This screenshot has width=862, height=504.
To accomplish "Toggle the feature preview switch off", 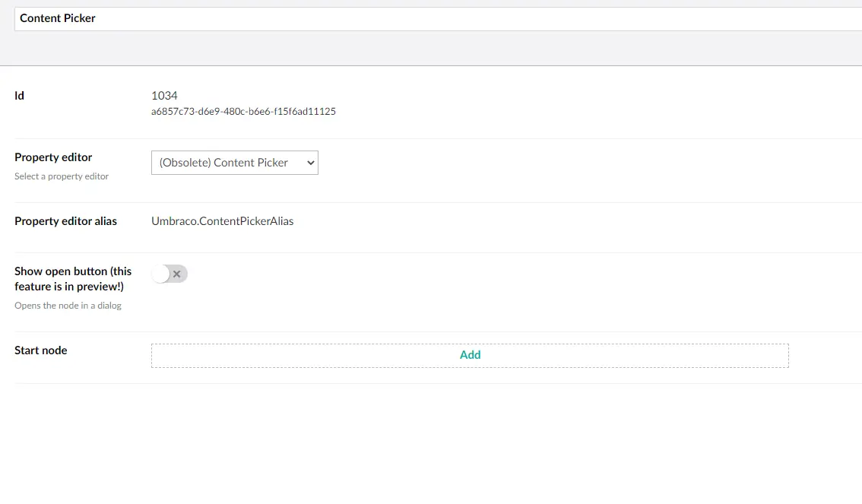I will click(169, 274).
